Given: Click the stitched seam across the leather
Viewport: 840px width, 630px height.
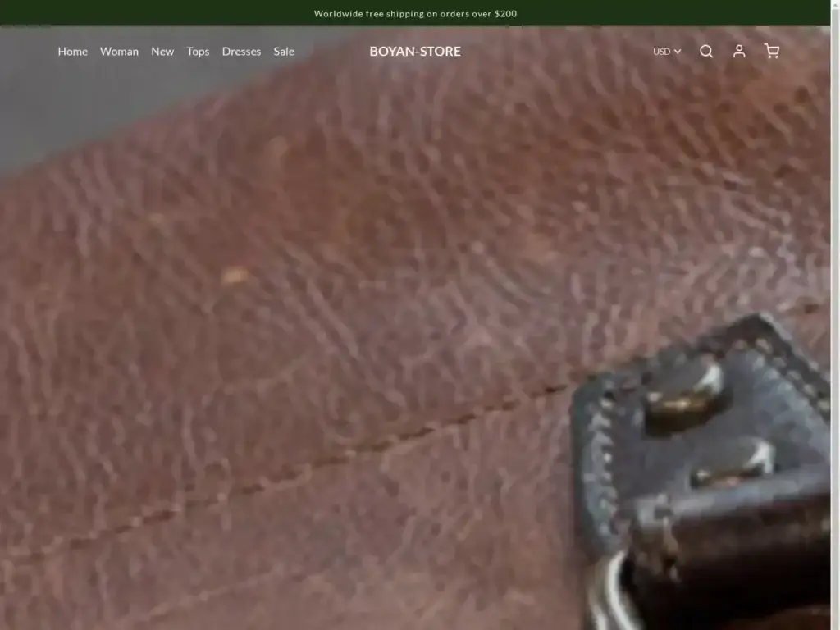Looking at the screenshot, I should pos(328,459).
